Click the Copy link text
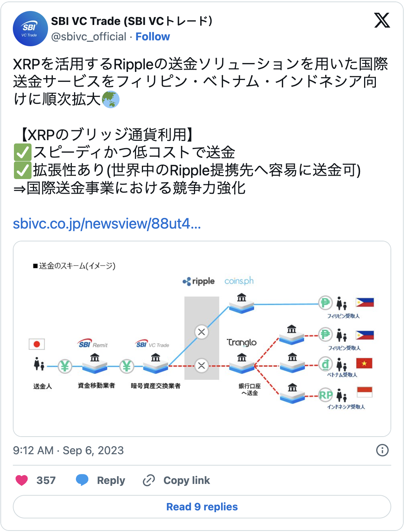Screen dimensions: 407x532 (x=187, y=480)
